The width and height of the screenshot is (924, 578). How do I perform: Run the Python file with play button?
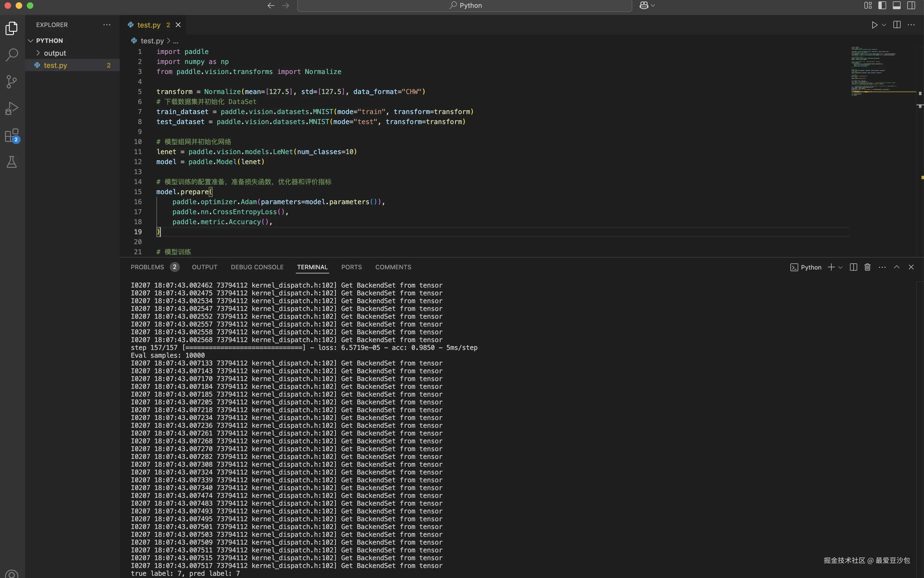tap(874, 25)
